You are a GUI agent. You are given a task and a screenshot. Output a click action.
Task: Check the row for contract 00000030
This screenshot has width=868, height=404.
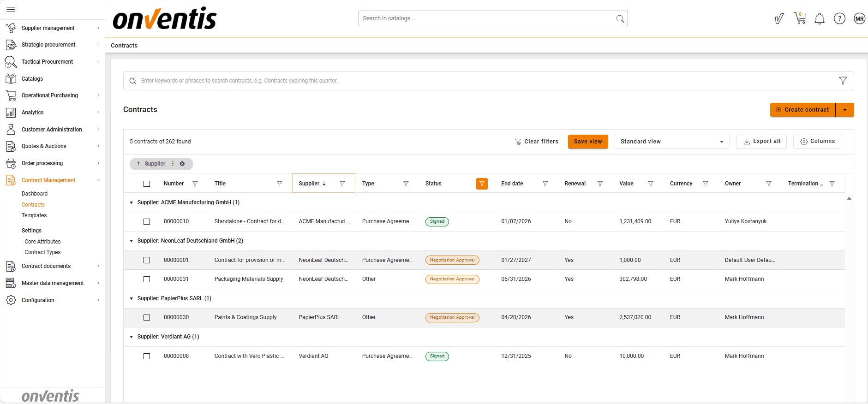147,318
